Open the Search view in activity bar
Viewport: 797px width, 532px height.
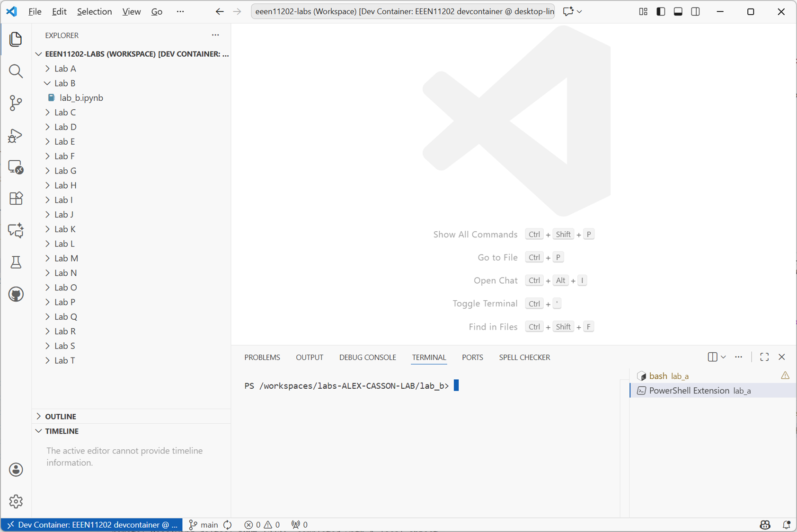[16, 71]
